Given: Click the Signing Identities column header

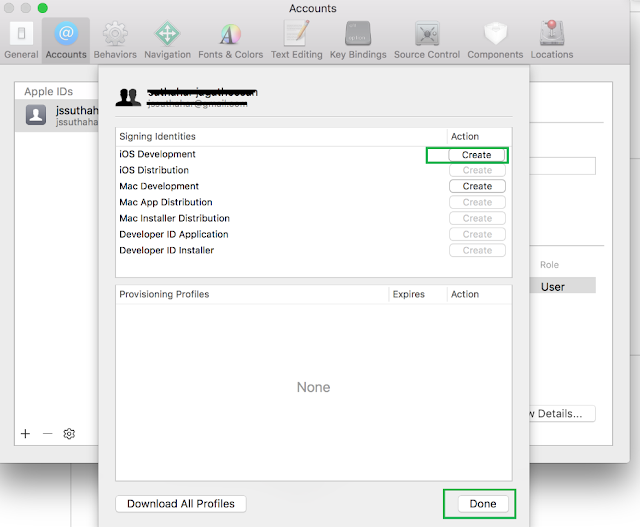Looking at the screenshot, I should click(281, 136).
